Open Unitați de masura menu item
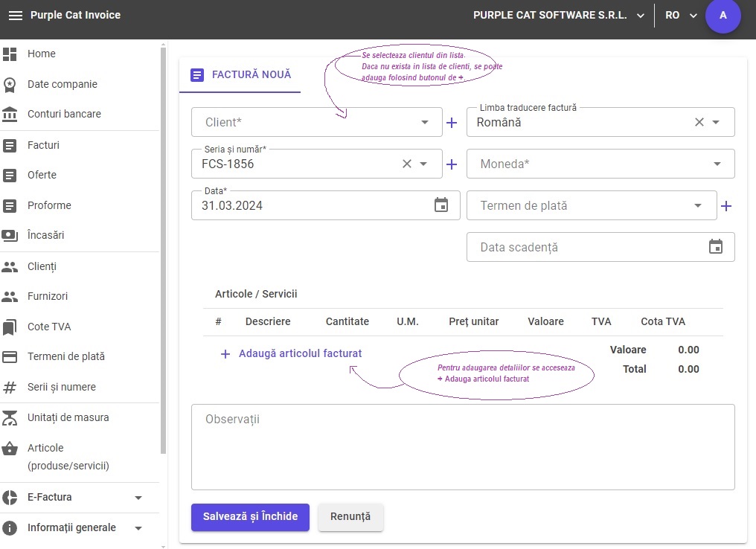 [x=68, y=417]
